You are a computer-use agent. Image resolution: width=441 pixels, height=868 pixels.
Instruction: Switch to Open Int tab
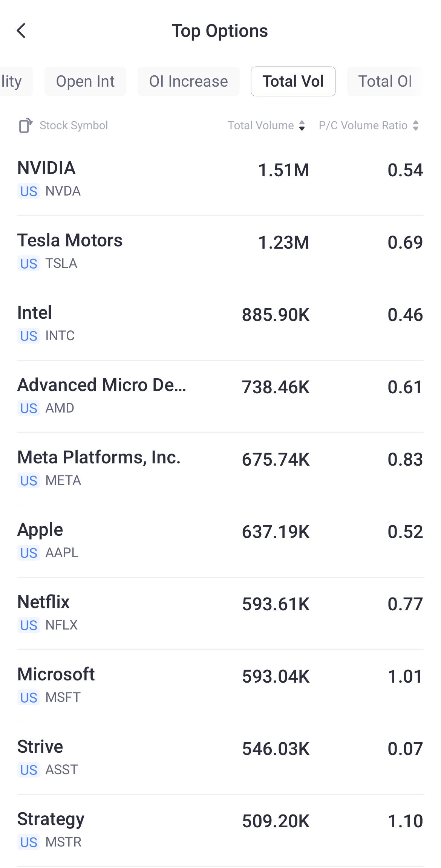tap(85, 81)
